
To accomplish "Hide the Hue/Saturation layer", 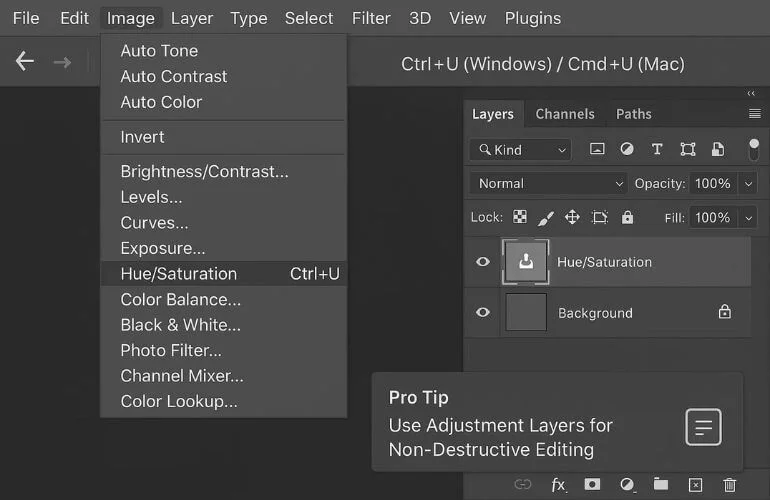I will (483, 262).
